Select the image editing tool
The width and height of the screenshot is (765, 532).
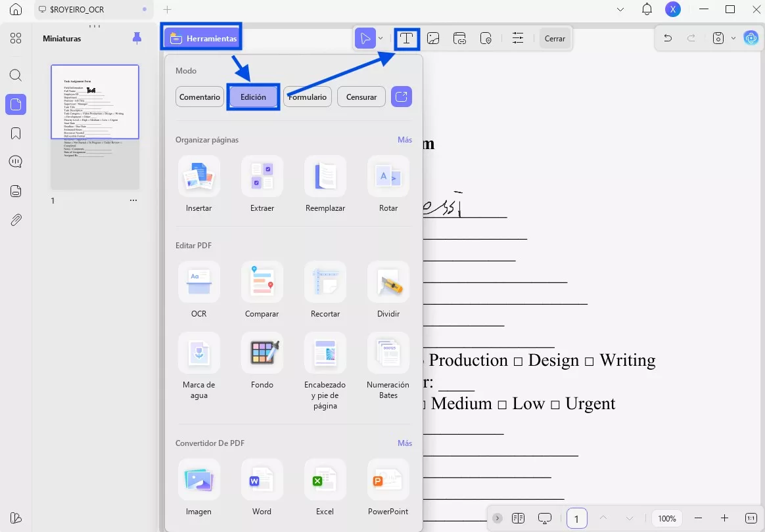click(433, 39)
